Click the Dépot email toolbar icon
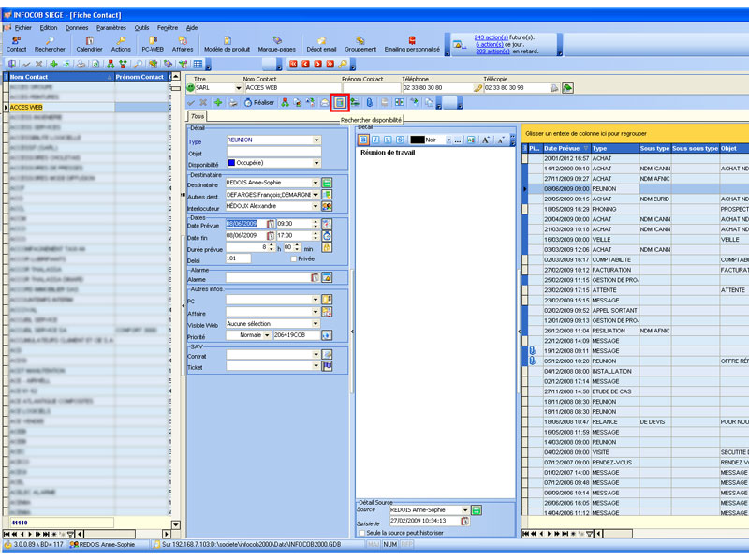749x560 pixels. pos(321,43)
